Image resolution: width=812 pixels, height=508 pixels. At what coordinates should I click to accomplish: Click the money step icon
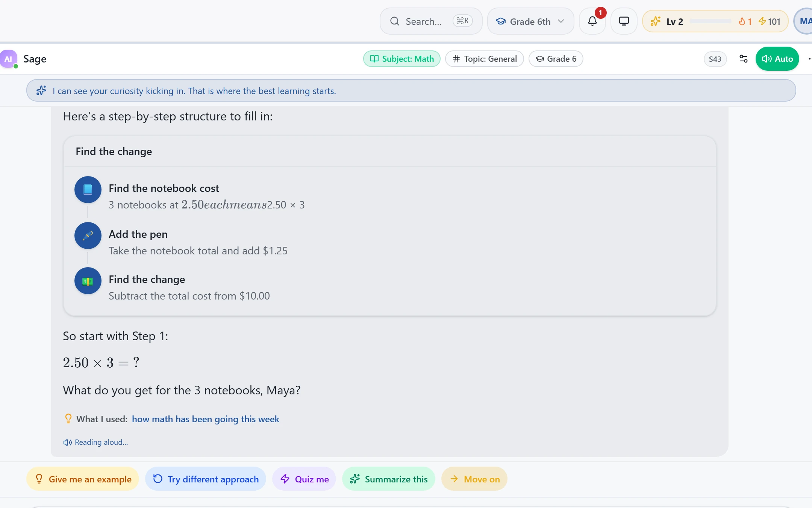pyautogui.click(x=88, y=281)
